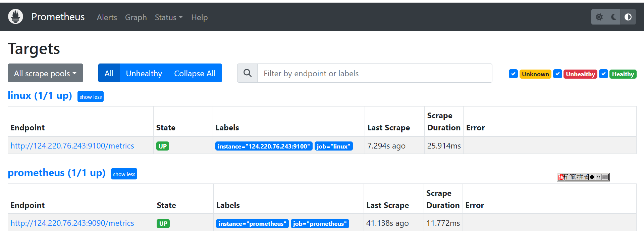This screenshot has width=644, height=251.
Task: Click the 11.772ms scrape duration value
Action: (x=443, y=223)
